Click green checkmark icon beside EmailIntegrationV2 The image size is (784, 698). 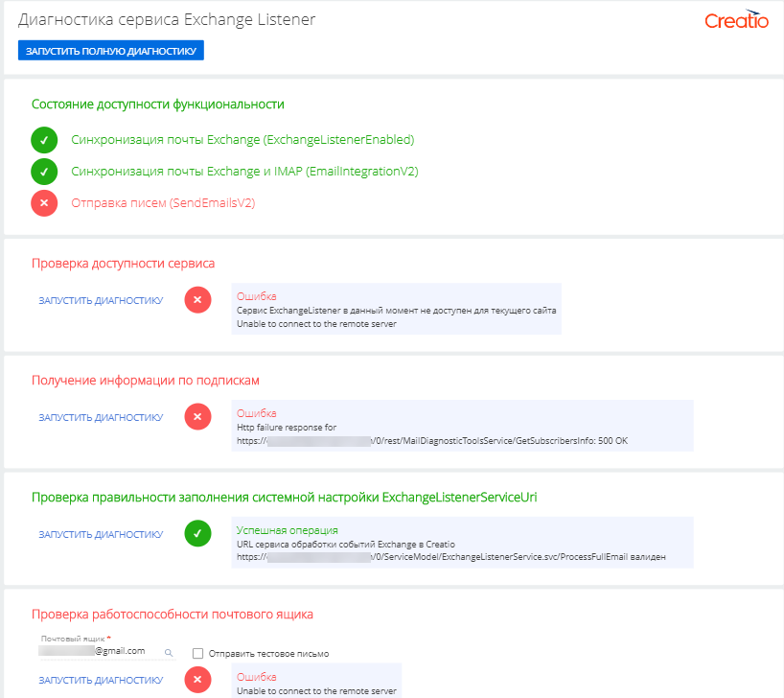(x=44, y=172)
